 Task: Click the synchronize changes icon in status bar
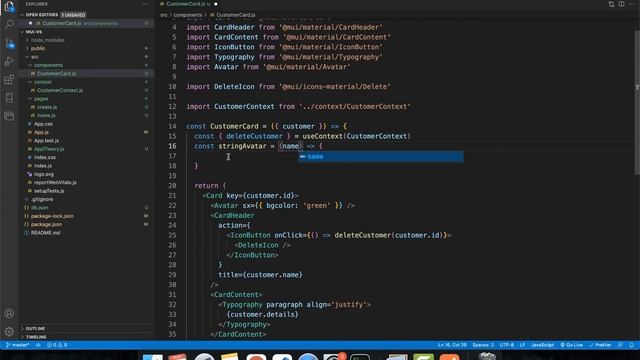click(38, 345)
